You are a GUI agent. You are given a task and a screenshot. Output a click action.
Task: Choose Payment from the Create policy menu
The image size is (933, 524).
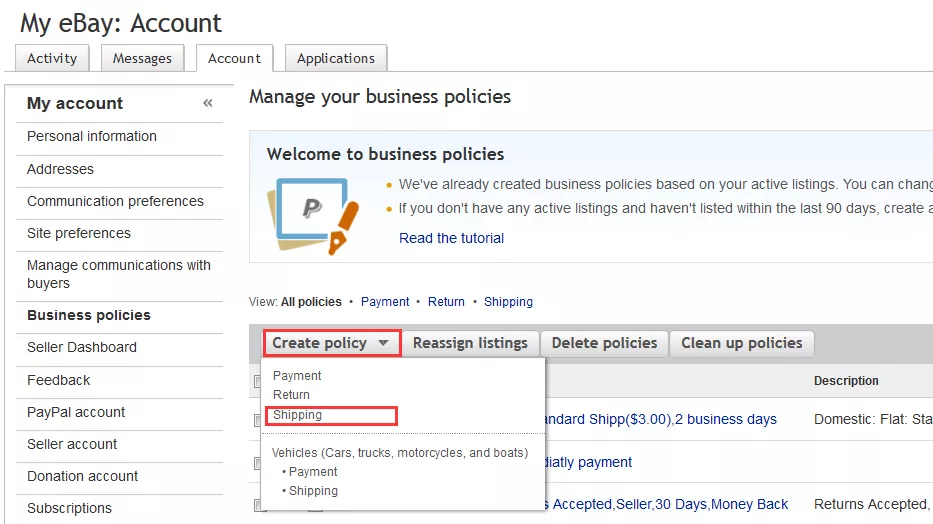coord(297,376)
